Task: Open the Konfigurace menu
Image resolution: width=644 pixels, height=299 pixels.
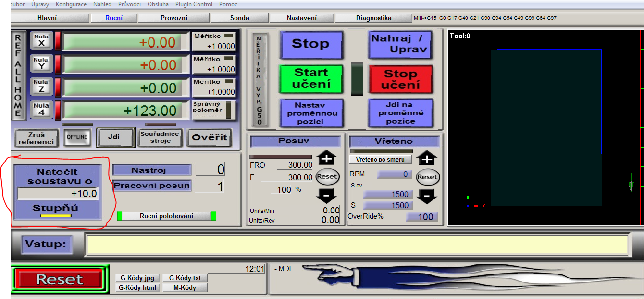Action: 71,4
